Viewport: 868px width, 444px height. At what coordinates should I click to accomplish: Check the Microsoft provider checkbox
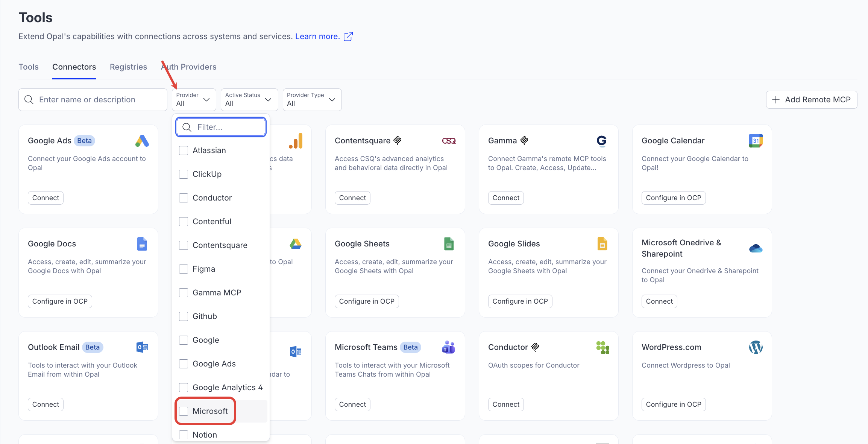point(184,411)
